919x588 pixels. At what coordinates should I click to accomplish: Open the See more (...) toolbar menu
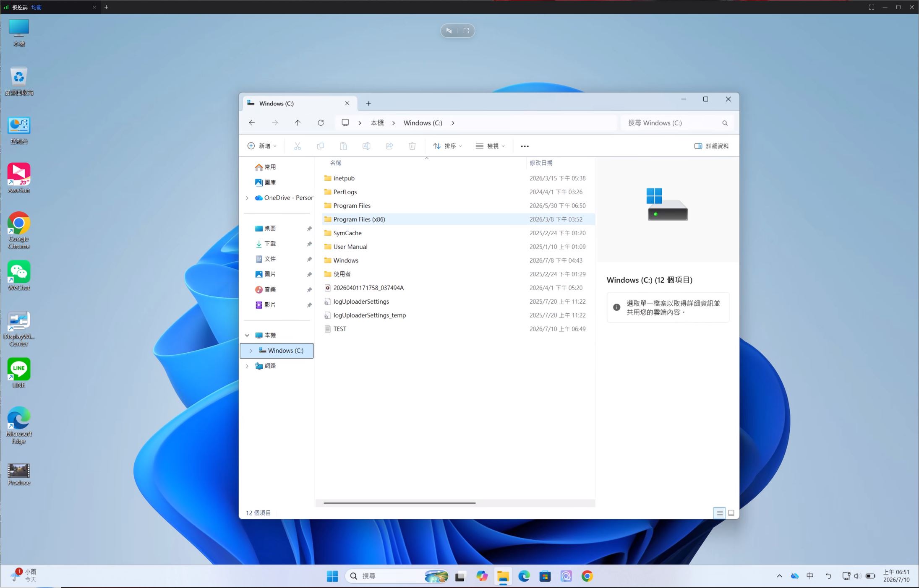[x=525, y=146]
